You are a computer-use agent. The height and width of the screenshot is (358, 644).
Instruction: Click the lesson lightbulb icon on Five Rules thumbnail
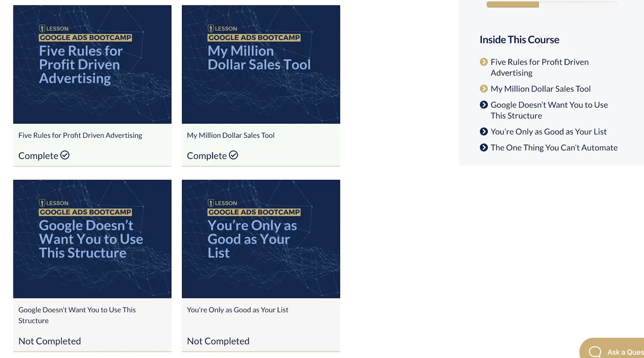click(x=42, y=28)
